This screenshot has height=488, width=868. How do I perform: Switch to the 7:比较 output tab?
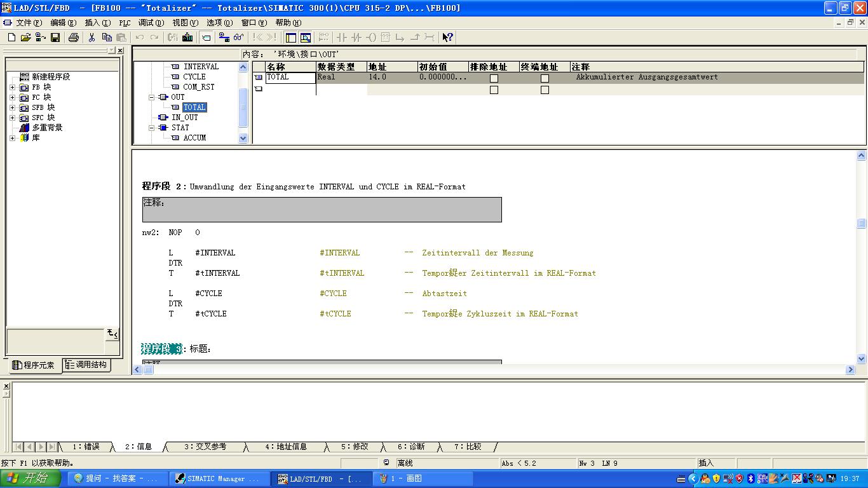tap(468, 447)
